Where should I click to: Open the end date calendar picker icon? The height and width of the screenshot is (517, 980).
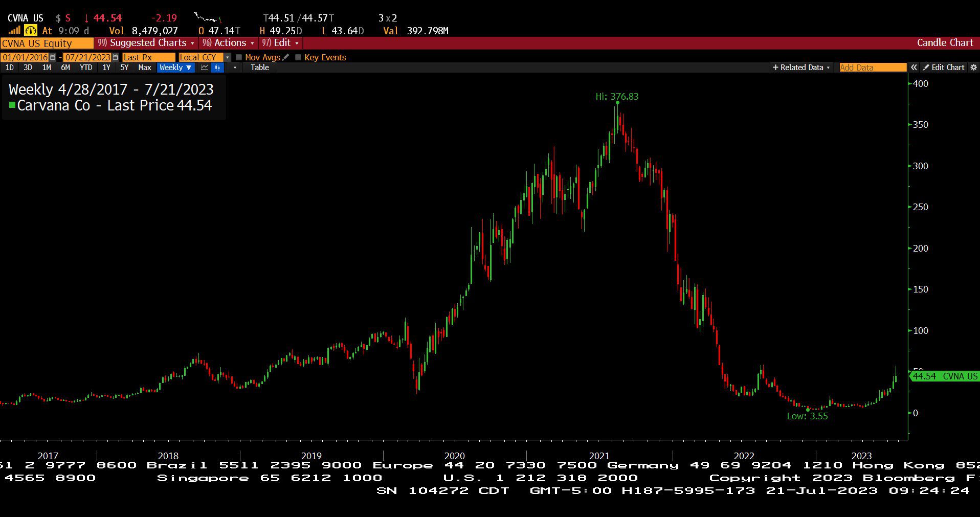point(115,57)
